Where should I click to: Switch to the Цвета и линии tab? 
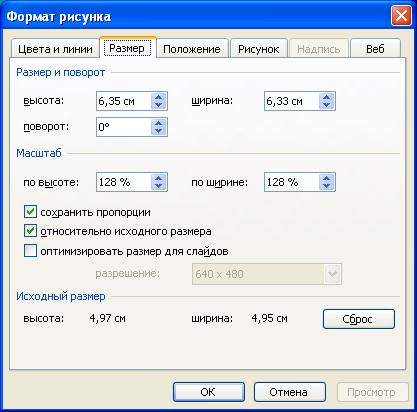[55, 49]
